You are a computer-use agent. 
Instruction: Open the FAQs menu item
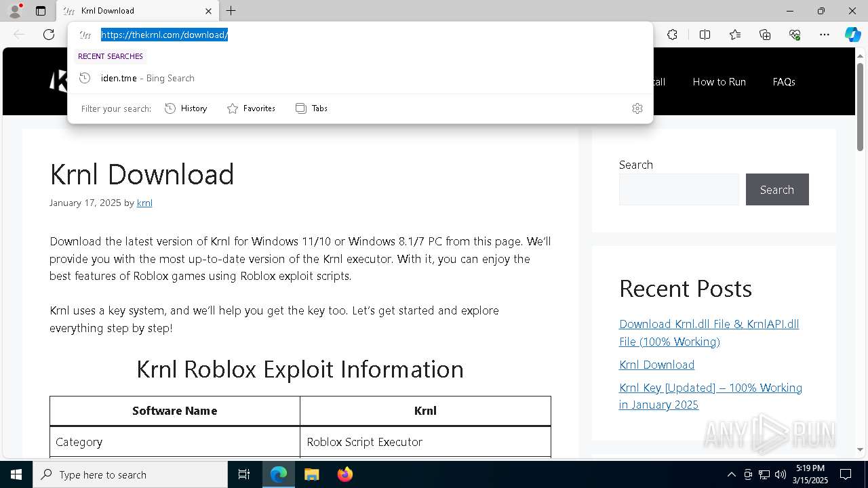784,81
